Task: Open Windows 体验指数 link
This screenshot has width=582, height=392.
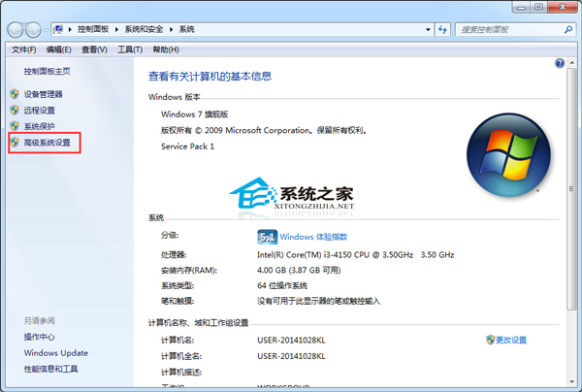Action: click(313, 237)
